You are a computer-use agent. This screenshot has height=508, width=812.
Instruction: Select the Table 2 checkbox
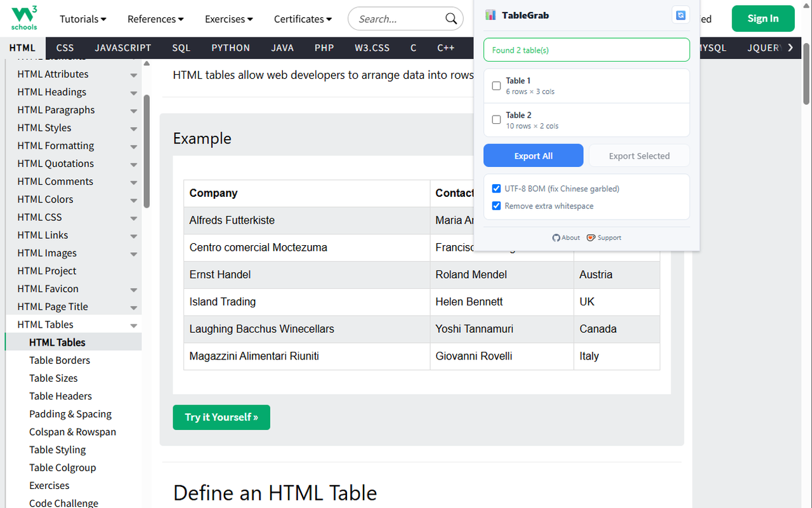[497, 120]
